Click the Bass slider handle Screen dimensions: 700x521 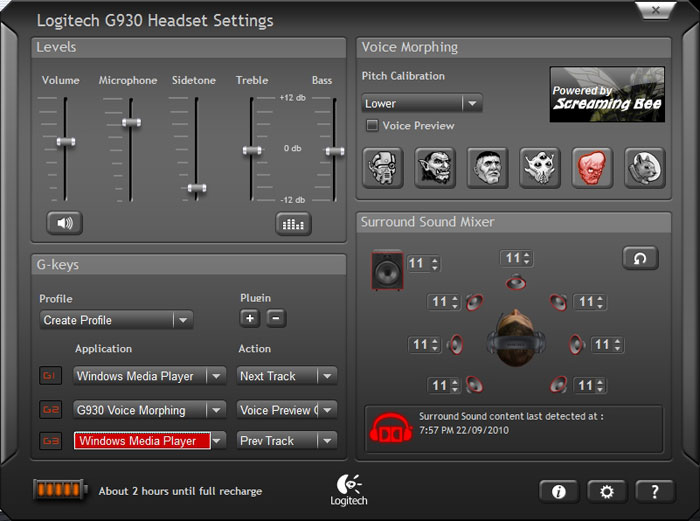point(335,151)
